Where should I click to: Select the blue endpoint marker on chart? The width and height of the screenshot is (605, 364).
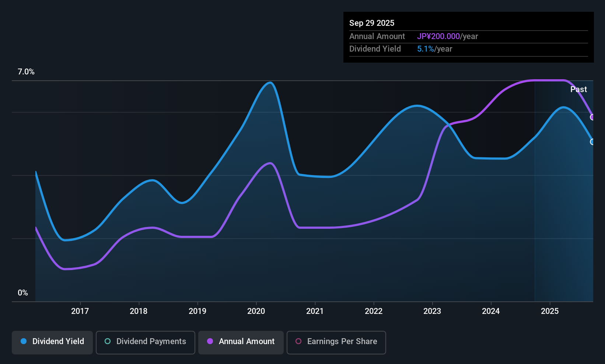[x=592, y=142]
